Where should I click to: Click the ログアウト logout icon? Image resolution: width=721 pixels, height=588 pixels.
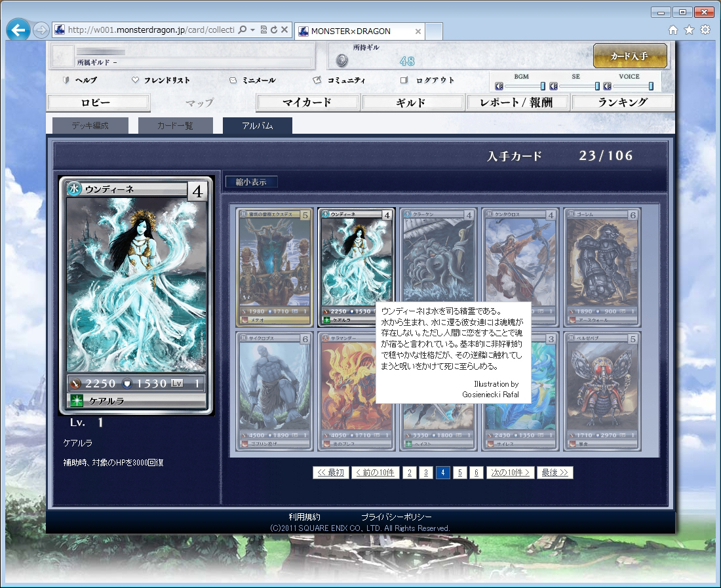(x=404, y=80)
